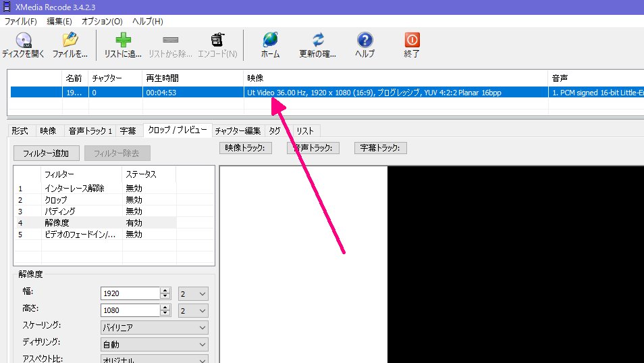Open the Edit (編集) menu
Screen dimensions: 644x363
coord(59,22)
